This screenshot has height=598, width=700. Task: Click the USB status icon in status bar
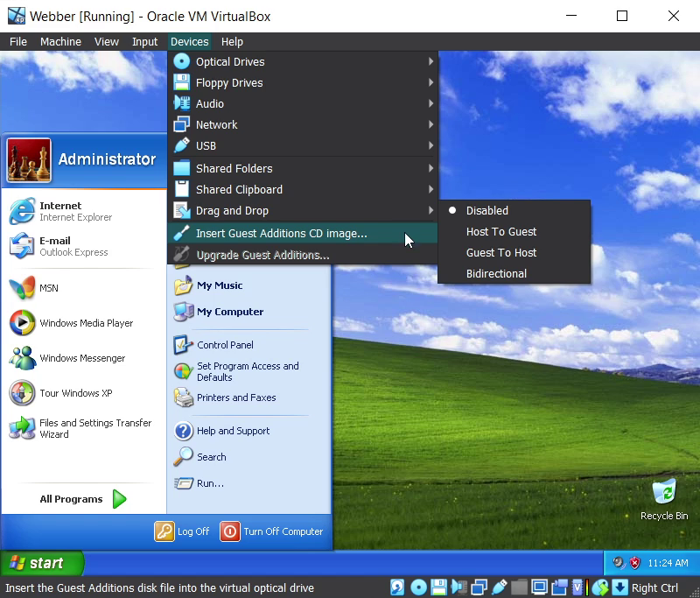(500, 587)
